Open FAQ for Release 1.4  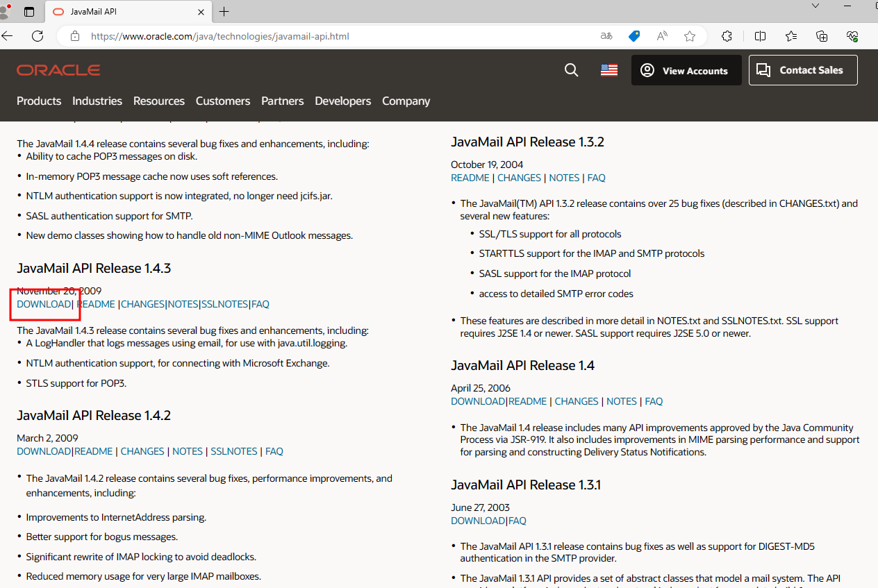coord(654,401)
